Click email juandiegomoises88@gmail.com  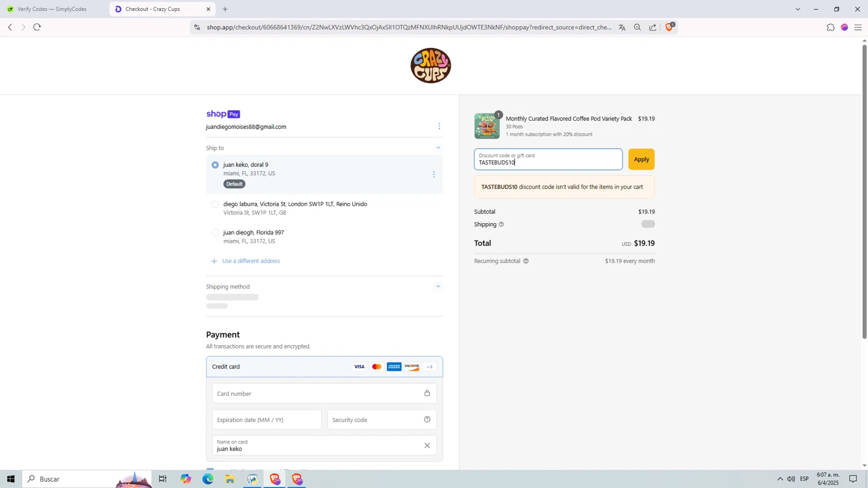[246, 127]
